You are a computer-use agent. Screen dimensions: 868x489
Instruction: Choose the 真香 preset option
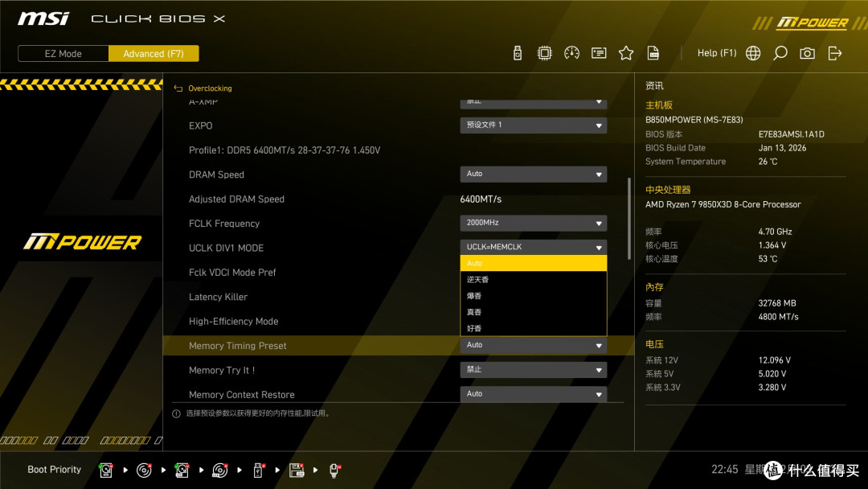(533, 312)
